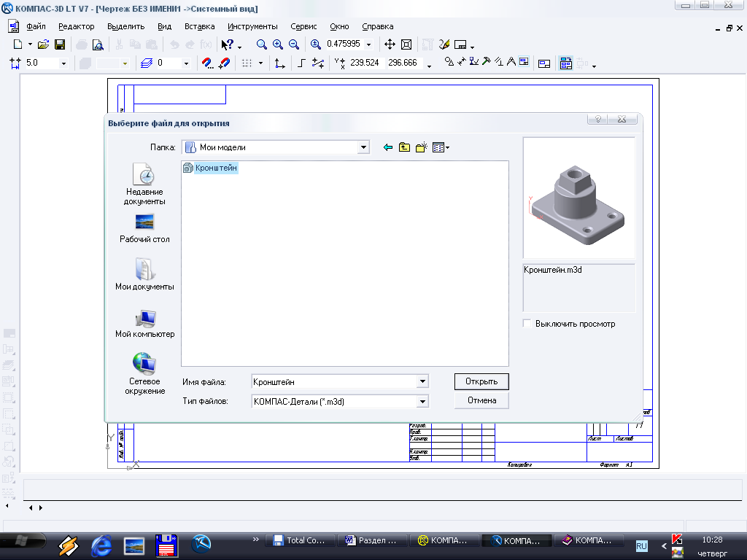Click the current step cursor icon
The image size is (747, 560).
15,63
